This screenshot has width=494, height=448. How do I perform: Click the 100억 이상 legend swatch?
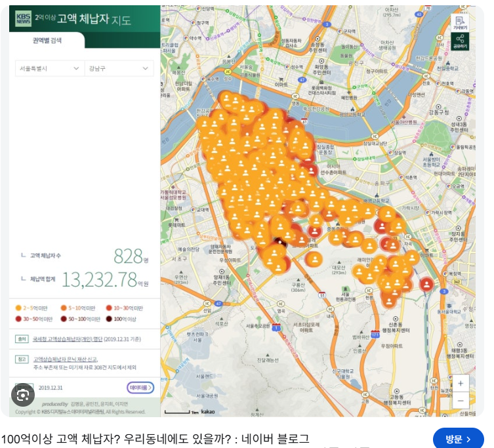tap(109, 319)
